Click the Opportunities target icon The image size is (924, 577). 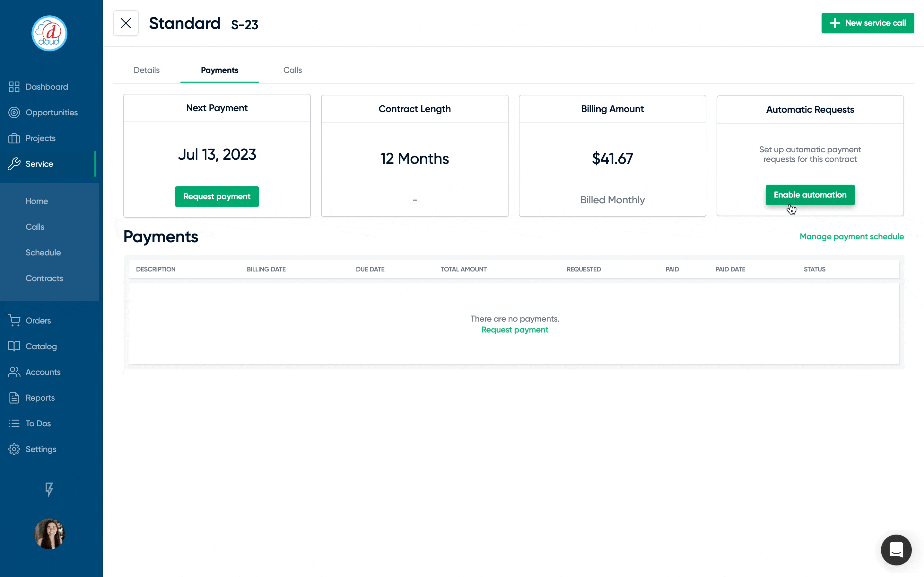(x=14, y=112)
